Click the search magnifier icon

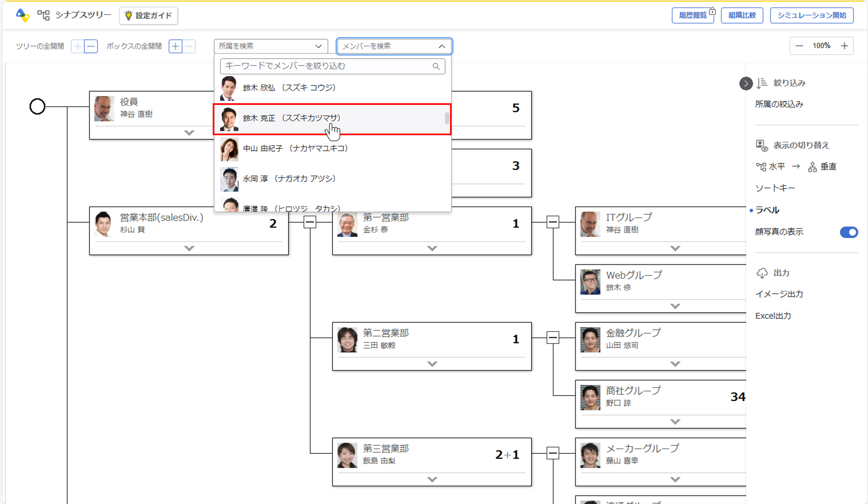436,66
